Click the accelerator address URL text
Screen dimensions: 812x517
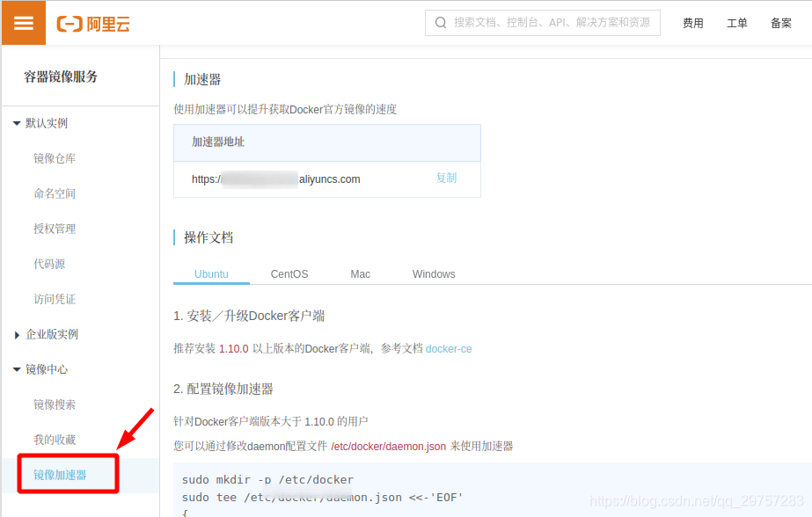(x=276, y=179)
